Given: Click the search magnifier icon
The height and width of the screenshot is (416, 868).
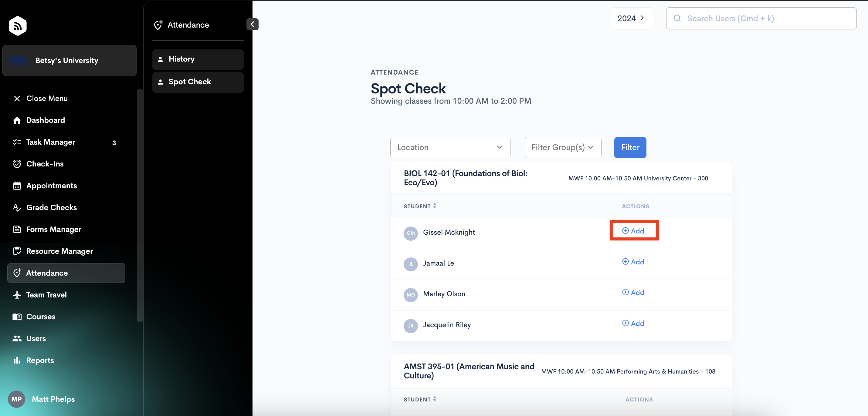Looking at the screenshot, I should [677, 18].
